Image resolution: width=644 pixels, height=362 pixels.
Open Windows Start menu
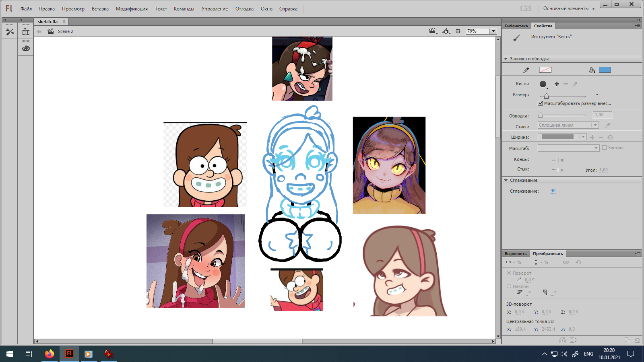(x=10, y=354)
